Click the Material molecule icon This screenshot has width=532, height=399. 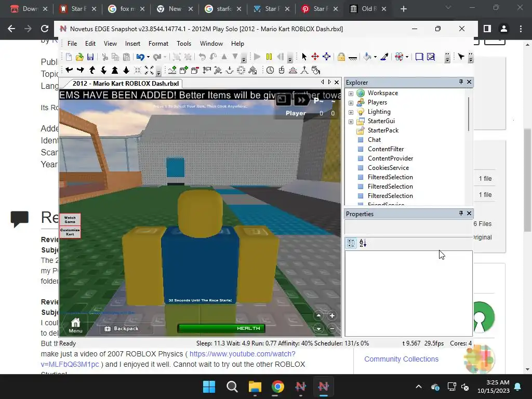pyautogui.click(x=400, y=57)
